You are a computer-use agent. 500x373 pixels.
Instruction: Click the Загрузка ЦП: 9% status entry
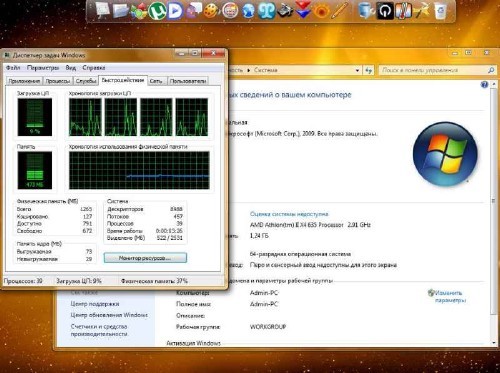[79, 281]
